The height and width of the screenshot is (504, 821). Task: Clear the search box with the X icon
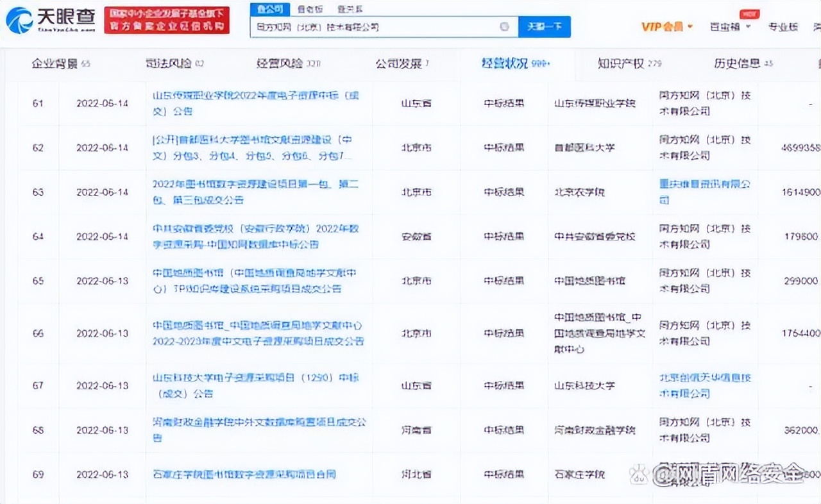504,27
